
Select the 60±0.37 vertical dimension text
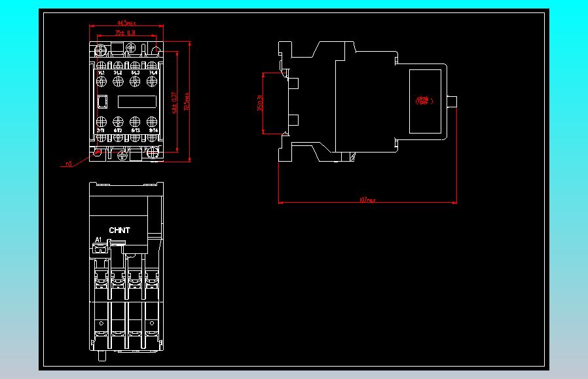174,103
